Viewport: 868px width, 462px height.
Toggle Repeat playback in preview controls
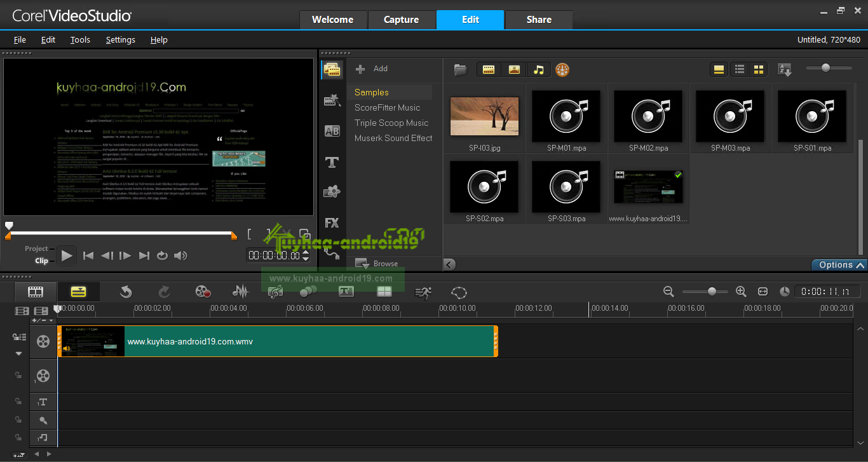pyautogui.click(x=162, y=255)
